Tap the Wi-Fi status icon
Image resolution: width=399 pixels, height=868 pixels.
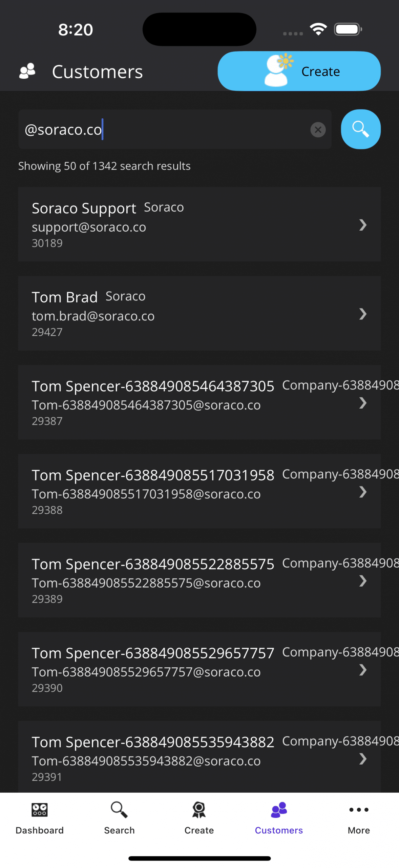(318, 29)
